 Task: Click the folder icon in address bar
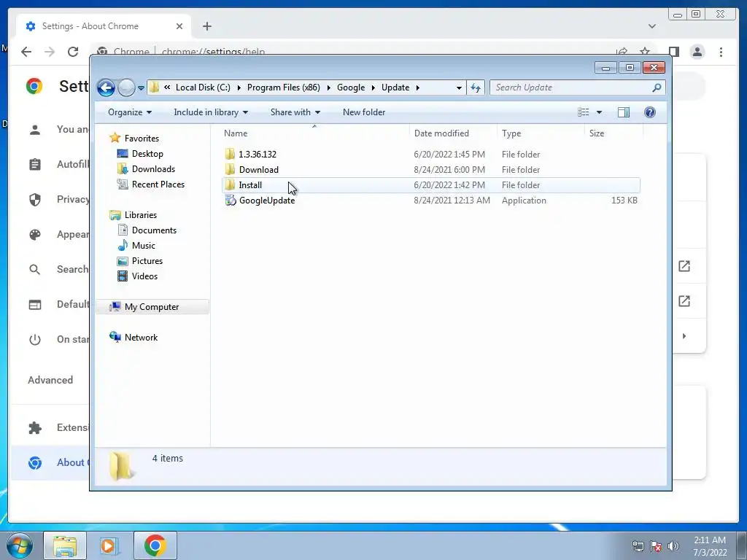pyautogui.click(x=154, y=87)
